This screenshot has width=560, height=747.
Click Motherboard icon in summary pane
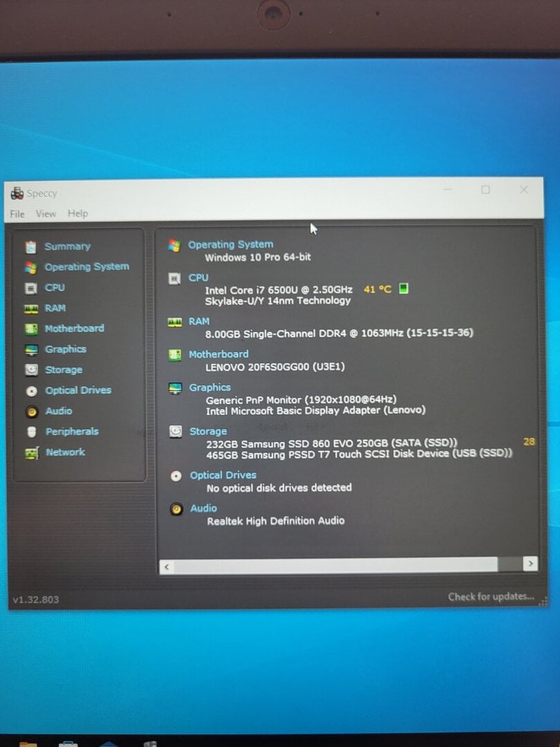(x=175, y=355)
